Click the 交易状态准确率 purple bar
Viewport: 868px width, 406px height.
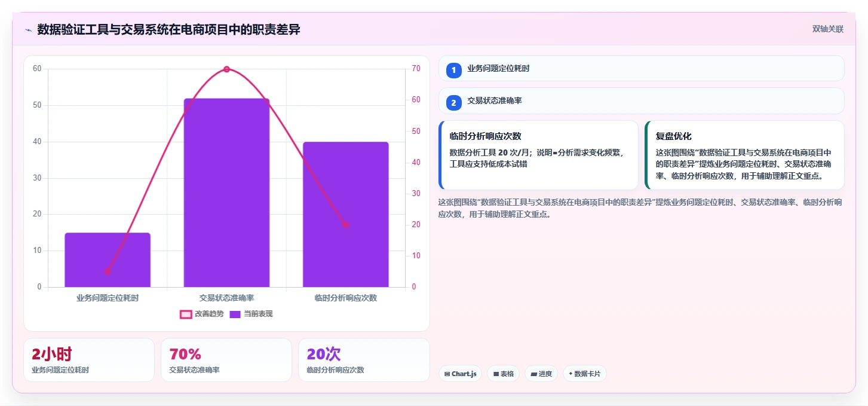[x=226, y=193]
